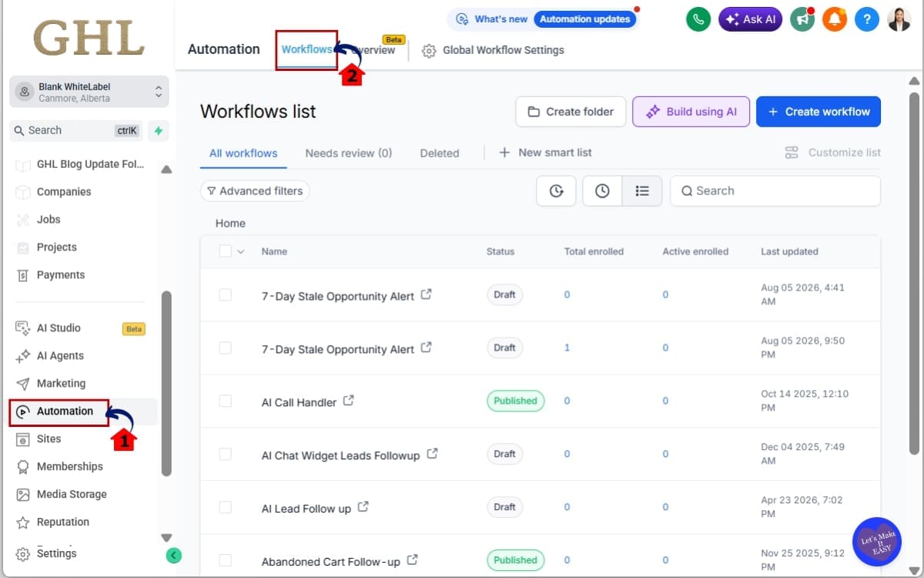Viewport: 924px width, 578px height.
Task: Open the bulk select dropdown arrow in header
Action: point(240,251)
